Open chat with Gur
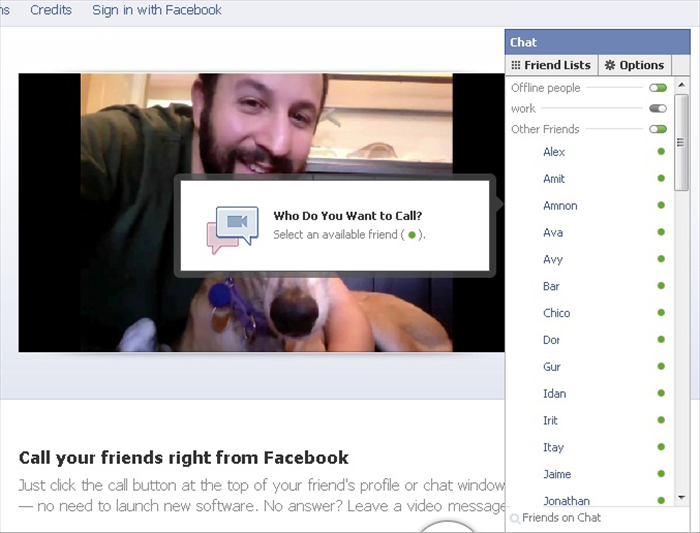Viewport: 700px width, 533px height. (552, 366)
